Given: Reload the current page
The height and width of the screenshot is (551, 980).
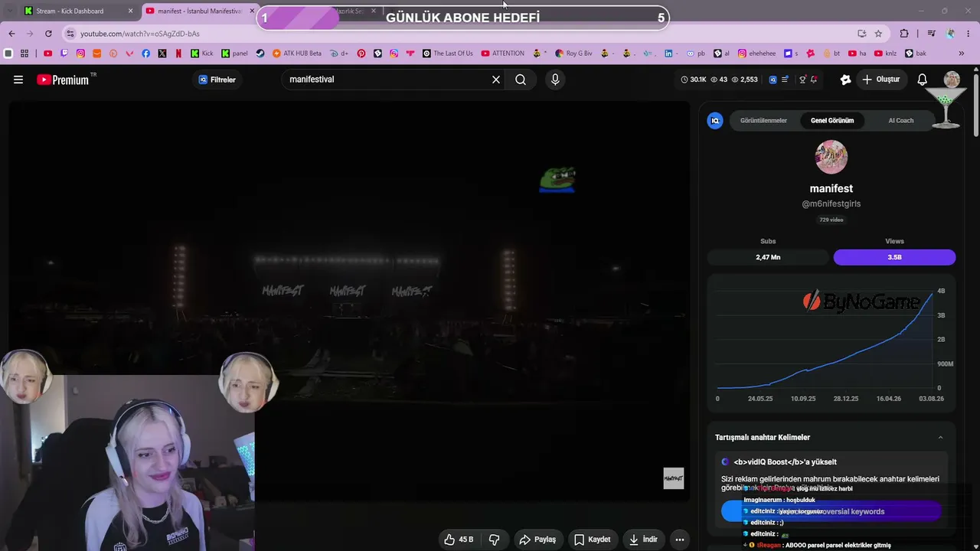Looking at the screenshot, I should (48, 34).
